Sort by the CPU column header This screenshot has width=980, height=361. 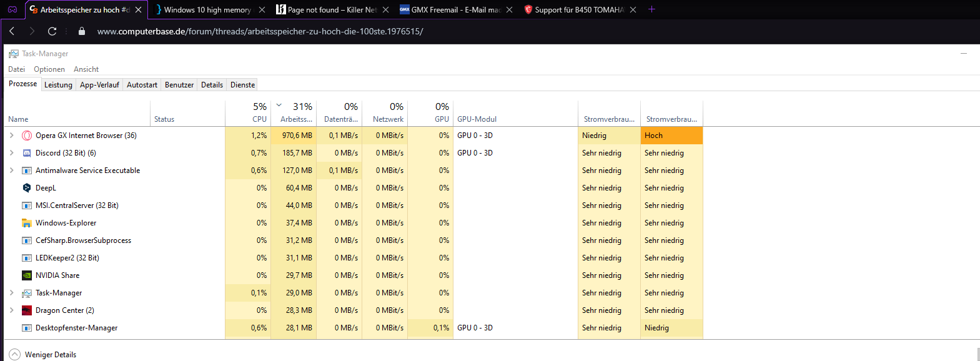(248, 114)
